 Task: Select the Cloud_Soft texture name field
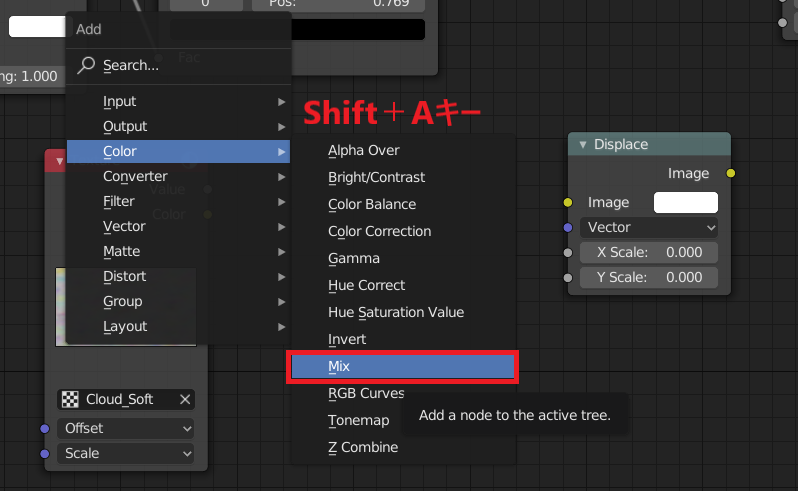[x=127, y=399]
